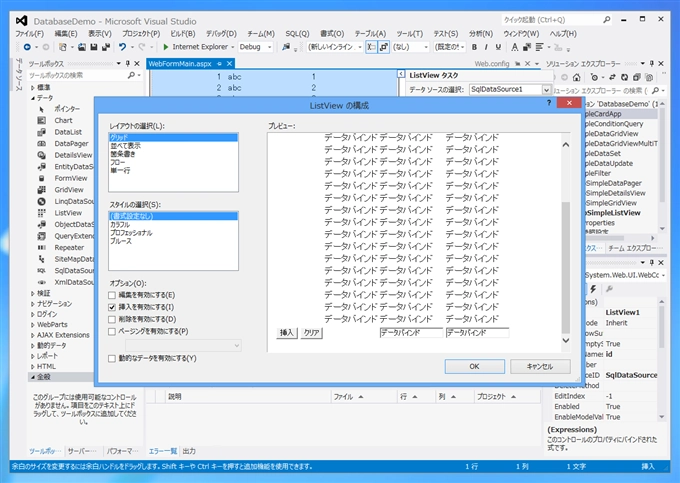Click the navigate back toolbar icon
Screen dimensions: 680x483
[x=27, y=47]
